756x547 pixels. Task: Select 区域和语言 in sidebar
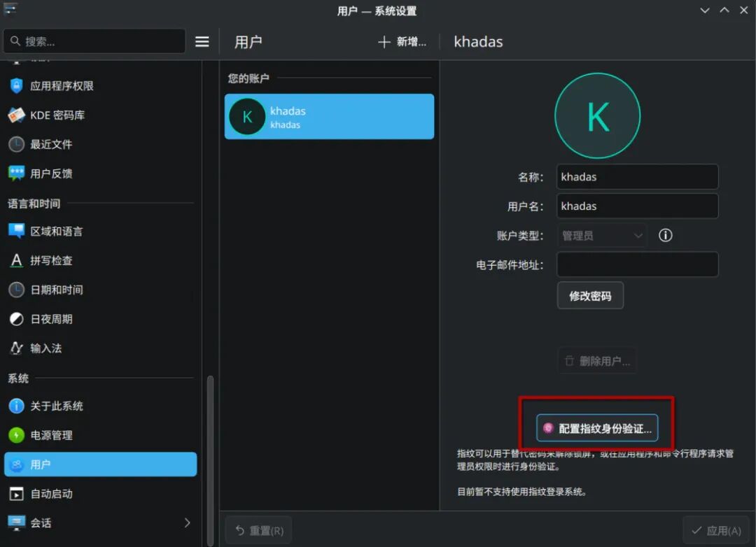pos(100,232)
